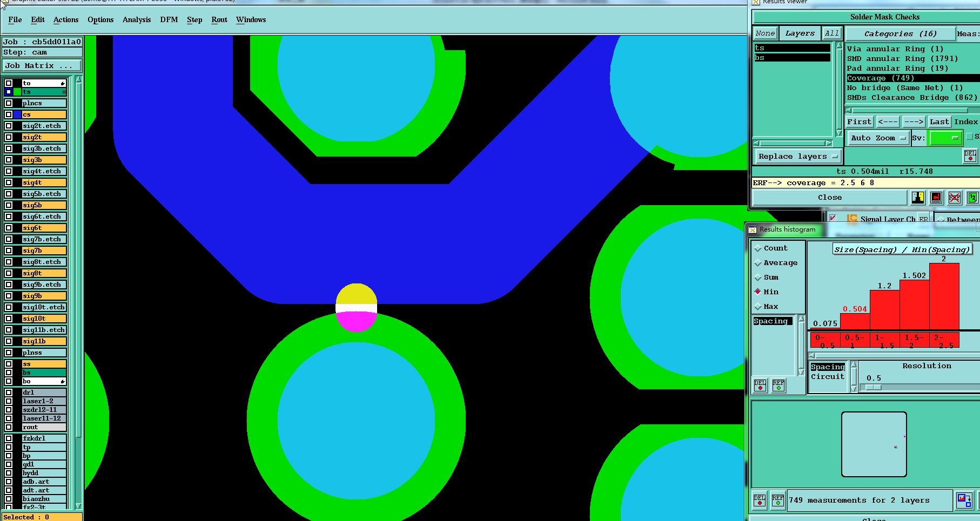Screen dimensions: 980x521
Task: Click the tallest red histogram bar labeled 2
Action: 944,296
